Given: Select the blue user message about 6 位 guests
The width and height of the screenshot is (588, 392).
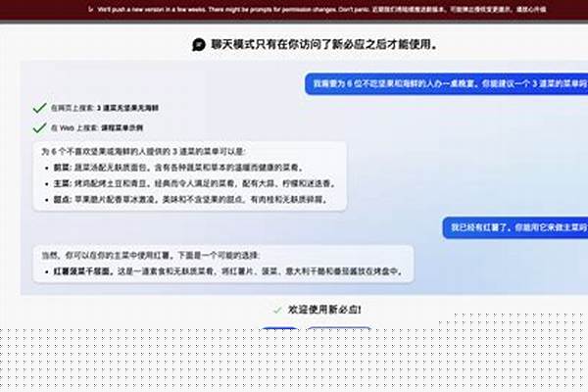Looking at the screenshot, I should 446,83.
